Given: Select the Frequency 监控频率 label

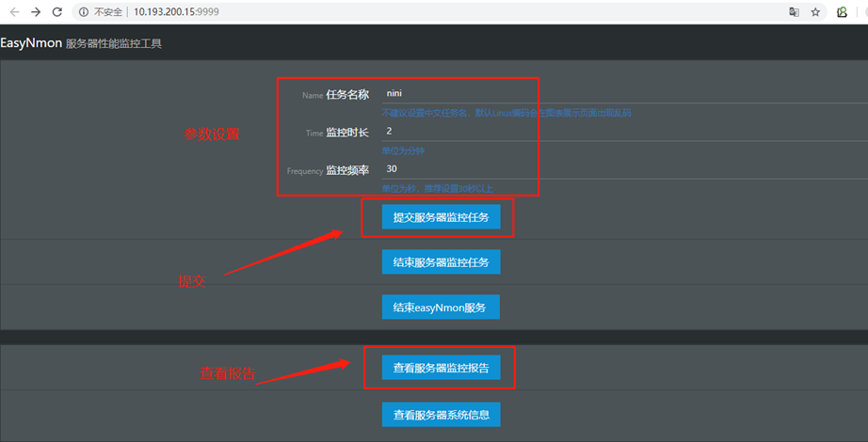Looking at the screenshot, I should click(x=328, y=170).
